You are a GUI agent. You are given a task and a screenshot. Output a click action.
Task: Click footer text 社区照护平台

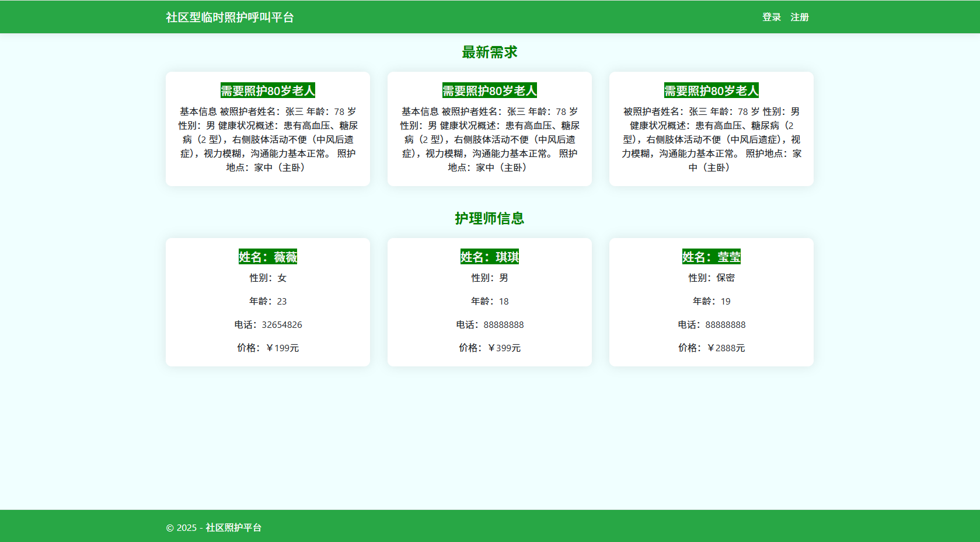tap(233, 527)
